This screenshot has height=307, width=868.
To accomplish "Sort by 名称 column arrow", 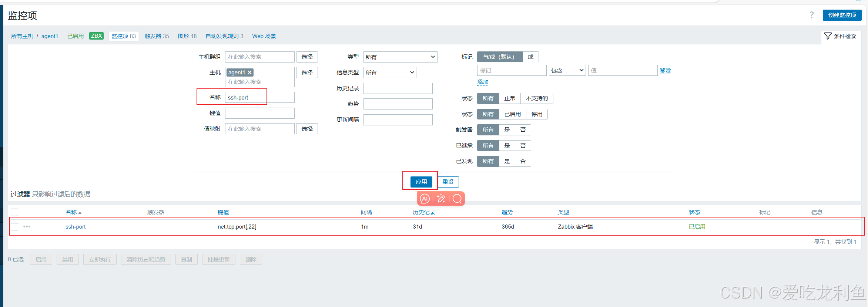I will click(x=80, y=213).
